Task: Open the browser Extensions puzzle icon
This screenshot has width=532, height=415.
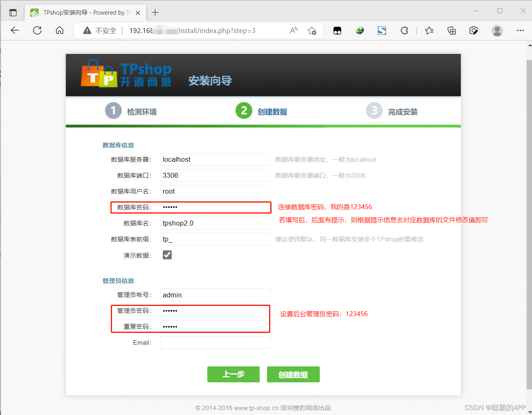Action: pos(404,30)
